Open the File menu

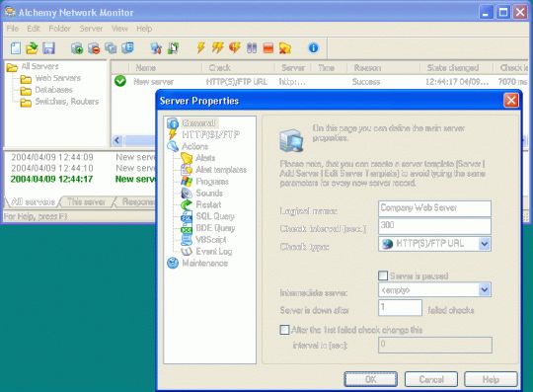[13, 29]
